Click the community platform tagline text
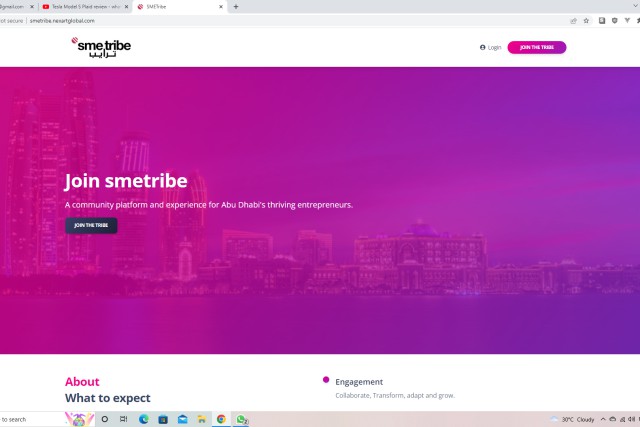Viewport: 640px width, 427px height. click(x=209, y=205)
